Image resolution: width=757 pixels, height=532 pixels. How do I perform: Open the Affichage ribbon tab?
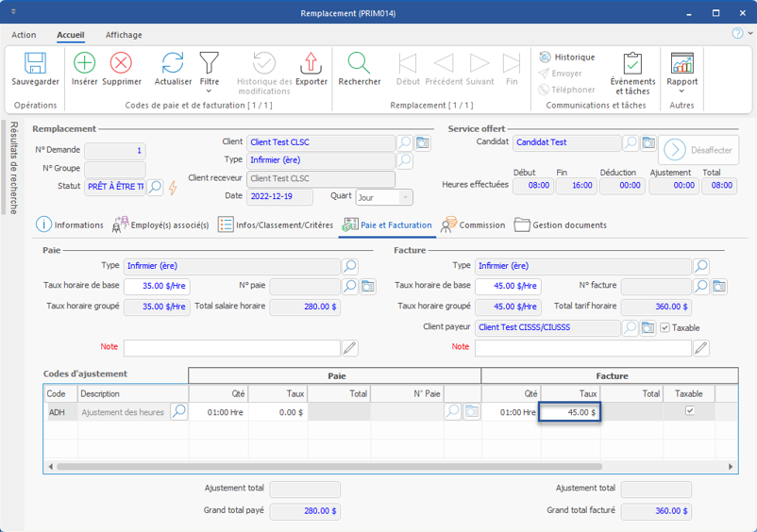124,35
